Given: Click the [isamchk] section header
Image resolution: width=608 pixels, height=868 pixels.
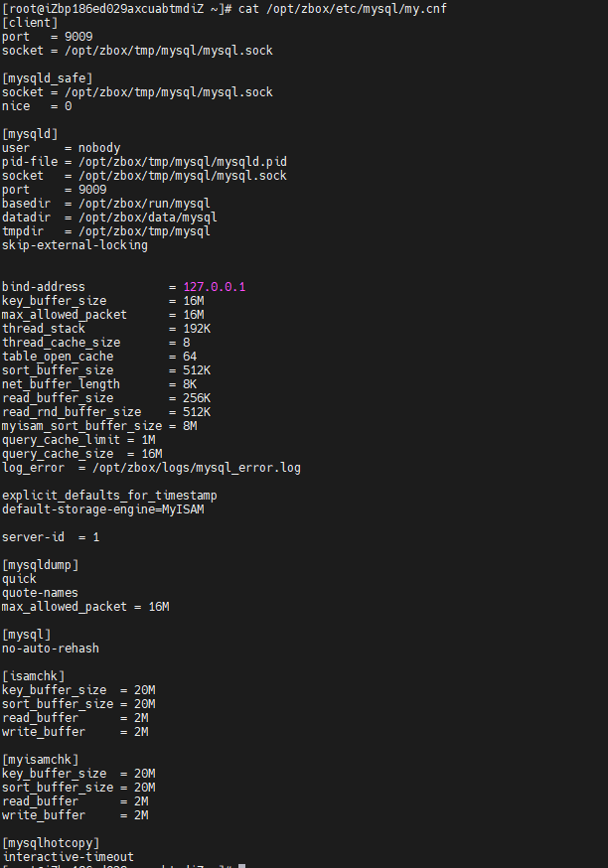Looking at the screenshot, I should [x=34, y=675].
